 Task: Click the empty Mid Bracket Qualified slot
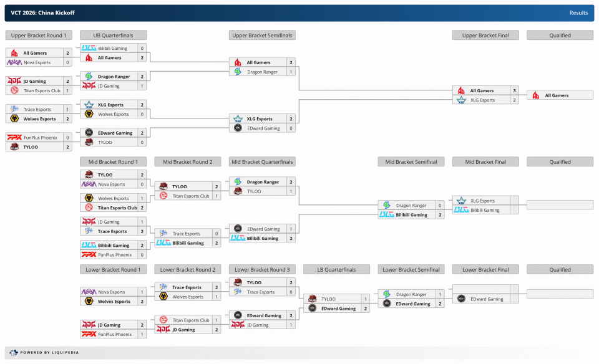tap(560, 205)
